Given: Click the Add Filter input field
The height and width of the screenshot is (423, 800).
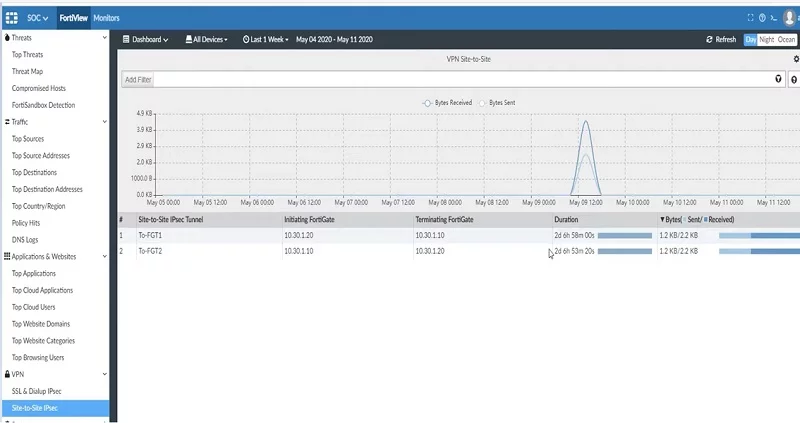Looking at the screenshot, I should 453,79.
